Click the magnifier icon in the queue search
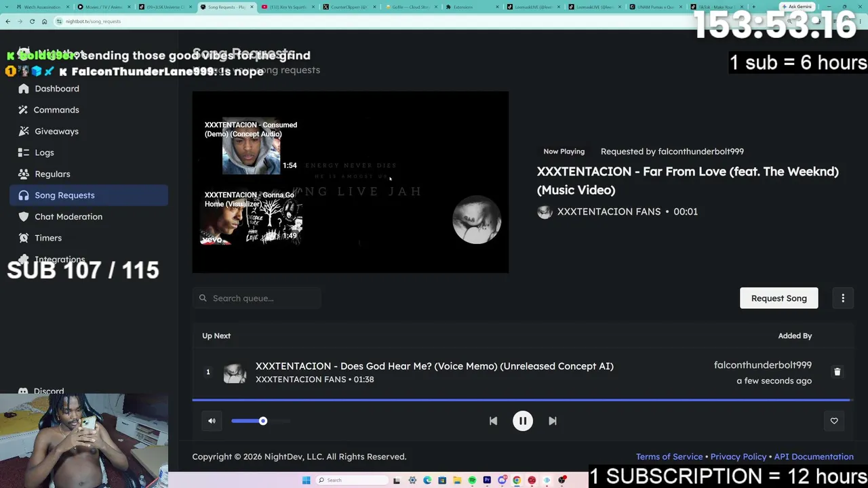 pyautogui.click(x=203, y=298)
